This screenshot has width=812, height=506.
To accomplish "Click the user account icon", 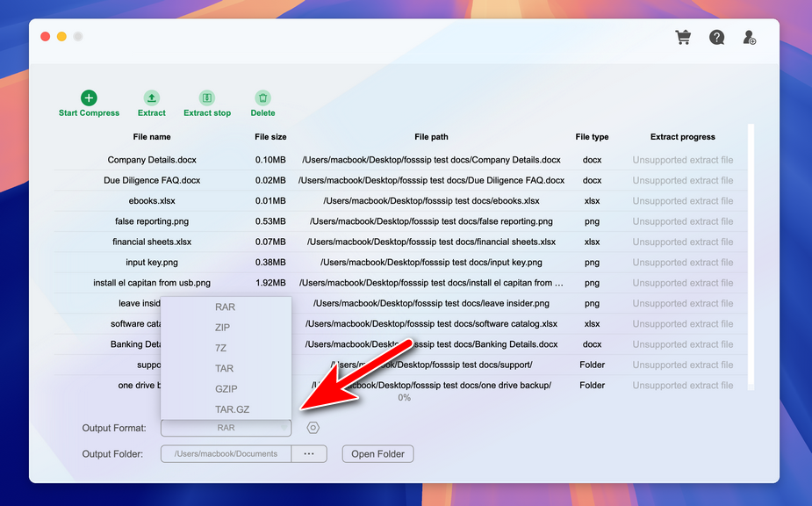I will click(x=749, y=38).
